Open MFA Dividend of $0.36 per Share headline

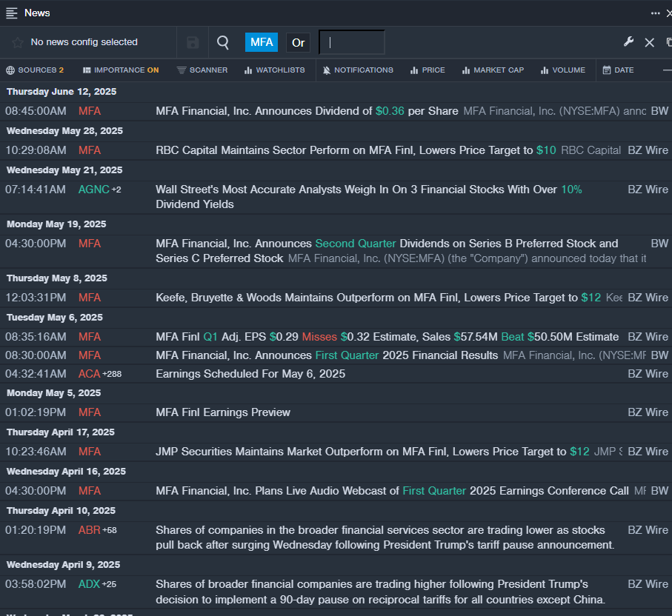coord(307,111)
